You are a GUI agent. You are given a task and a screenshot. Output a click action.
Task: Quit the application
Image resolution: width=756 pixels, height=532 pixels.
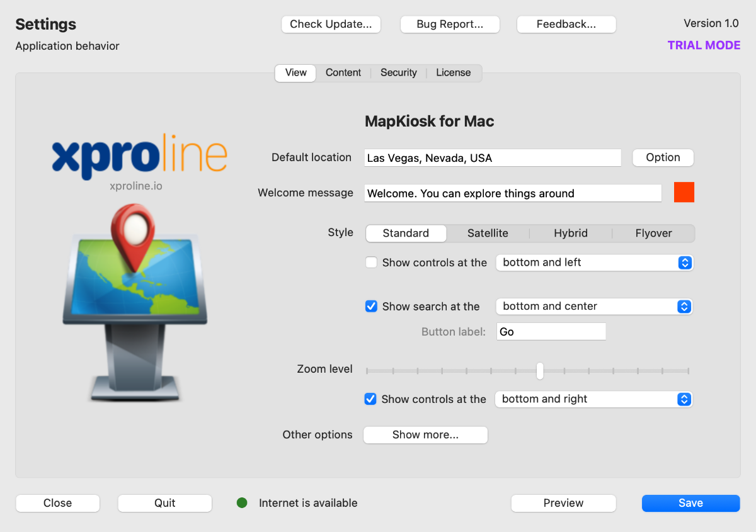pos(165,503)
